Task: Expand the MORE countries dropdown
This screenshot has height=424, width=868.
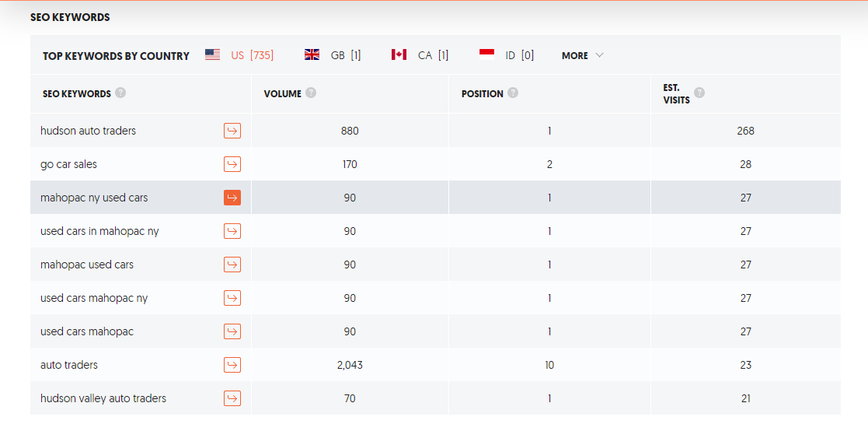Action: [582, 55]
